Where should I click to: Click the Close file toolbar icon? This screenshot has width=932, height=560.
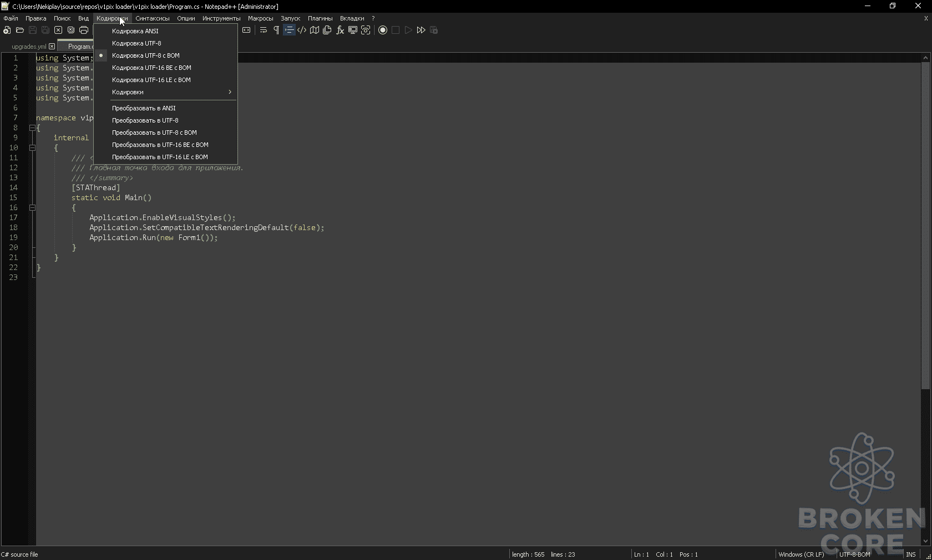tap(58, 30)
